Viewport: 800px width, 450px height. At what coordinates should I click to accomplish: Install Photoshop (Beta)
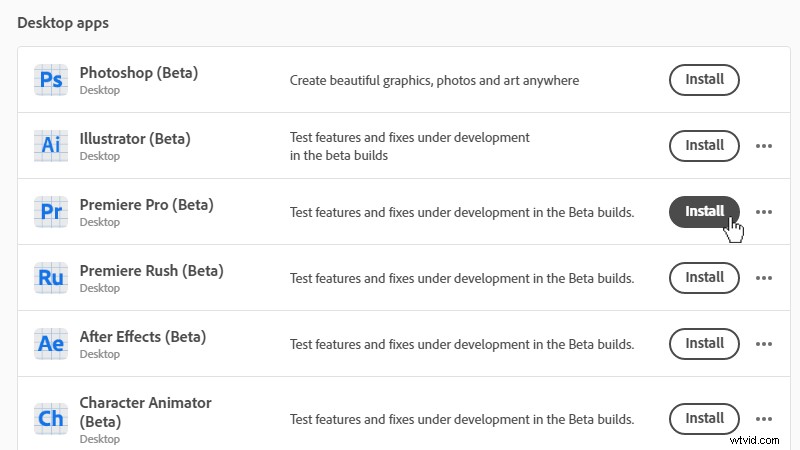point(704,79)
